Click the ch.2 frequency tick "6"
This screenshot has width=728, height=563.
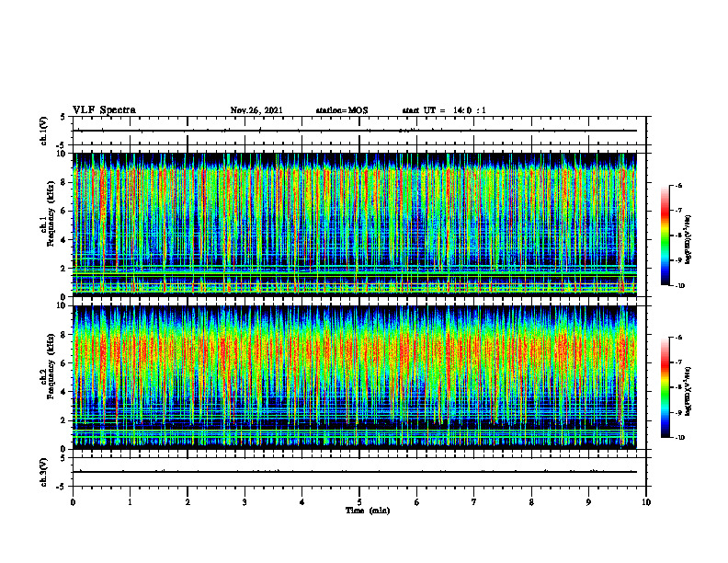pos(63,363)
